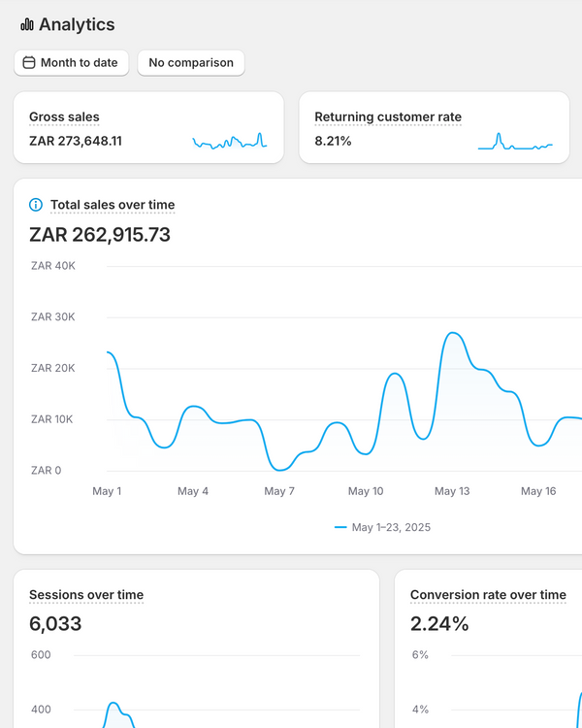Open the Gross sales report link
The image size is (582, 728).
click(x=64, y=117)
